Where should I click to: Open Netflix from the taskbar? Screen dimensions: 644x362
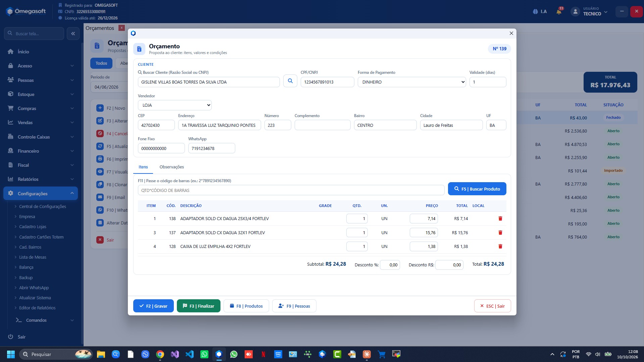click(263, 354)
